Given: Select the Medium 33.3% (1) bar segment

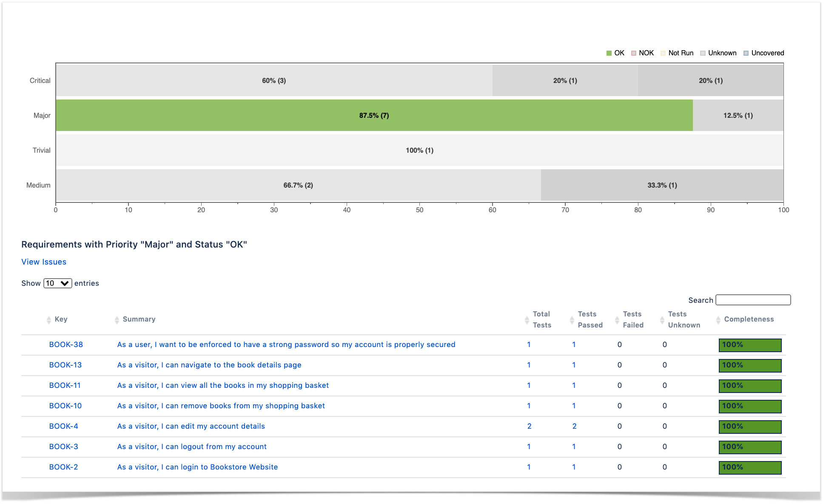Looking at the screenshot, I should click(x=662, y=185).
